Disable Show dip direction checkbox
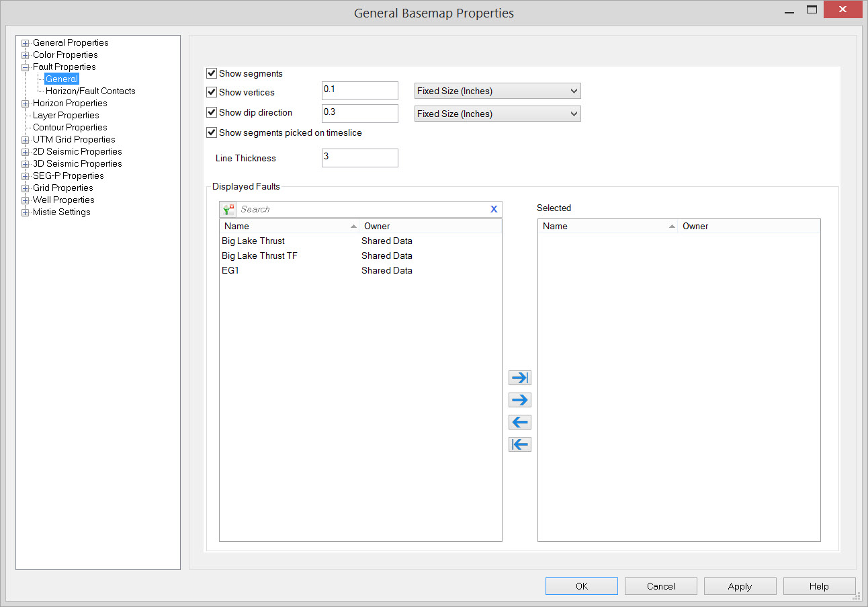Viewport: 868px width, 607px height. (x=212, y=112)
